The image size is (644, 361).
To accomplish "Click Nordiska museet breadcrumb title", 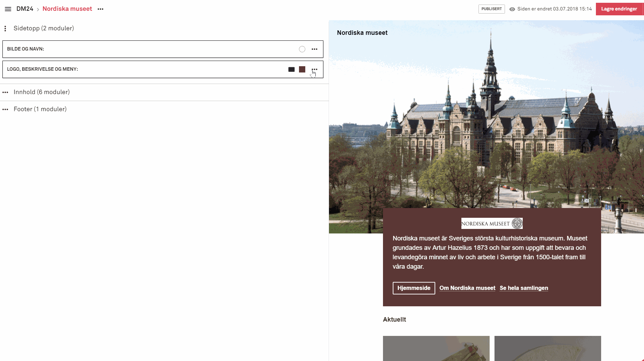I will tap(67, 9).
